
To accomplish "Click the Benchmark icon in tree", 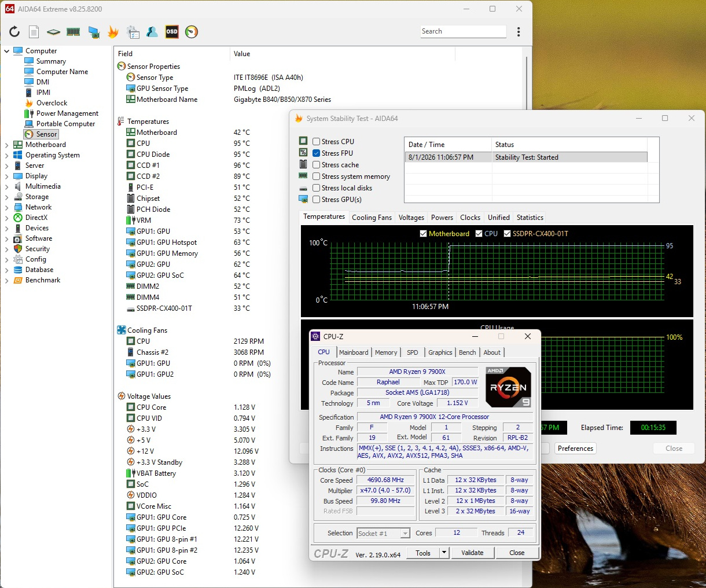I will (x=18, y=280).
